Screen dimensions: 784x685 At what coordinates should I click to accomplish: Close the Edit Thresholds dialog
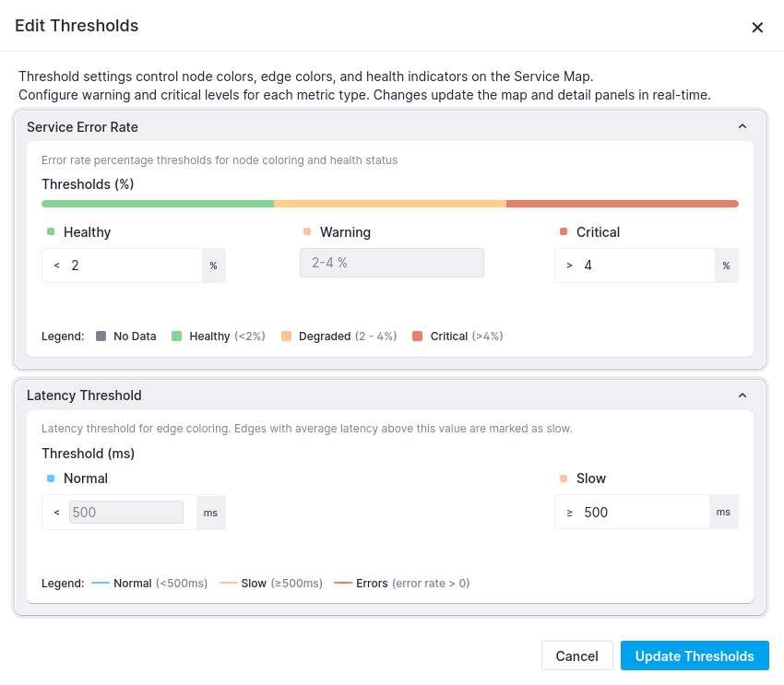click(x=757, y=27)
